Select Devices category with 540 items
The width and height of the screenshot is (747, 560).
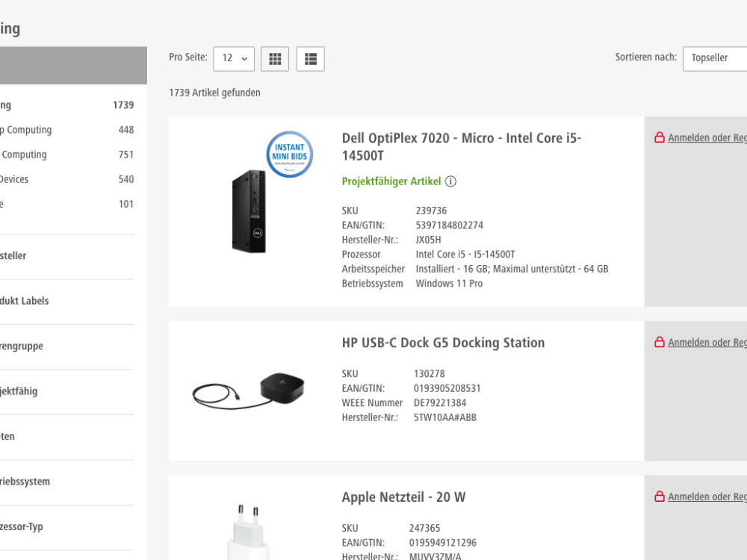coord(66,179)
